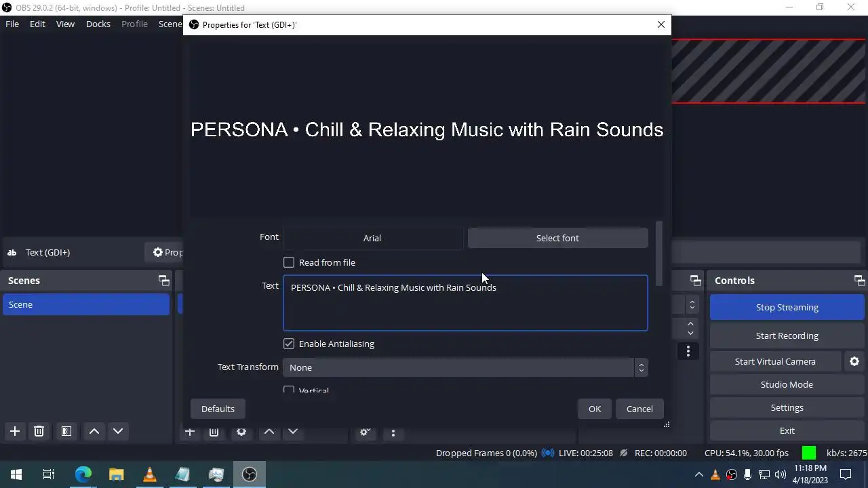Move the source up in the Sources panel
The width and height of the screenshot is (868, 488).
269,432
